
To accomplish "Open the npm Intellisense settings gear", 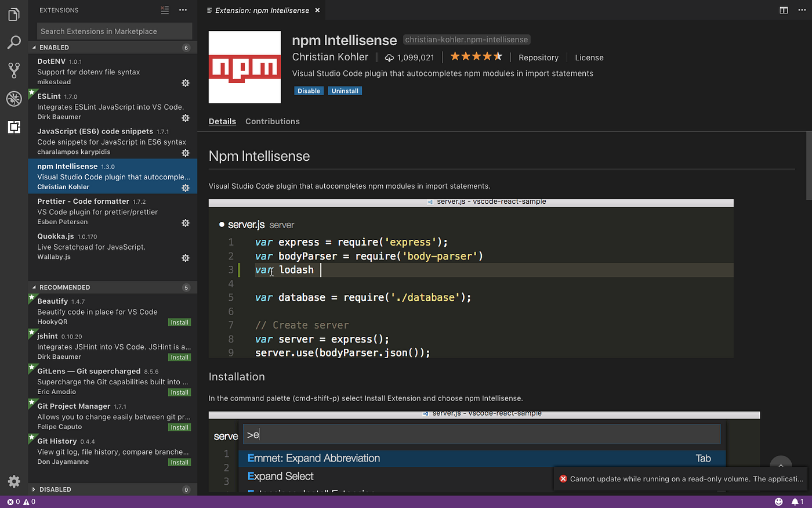I will pos(185,188).
